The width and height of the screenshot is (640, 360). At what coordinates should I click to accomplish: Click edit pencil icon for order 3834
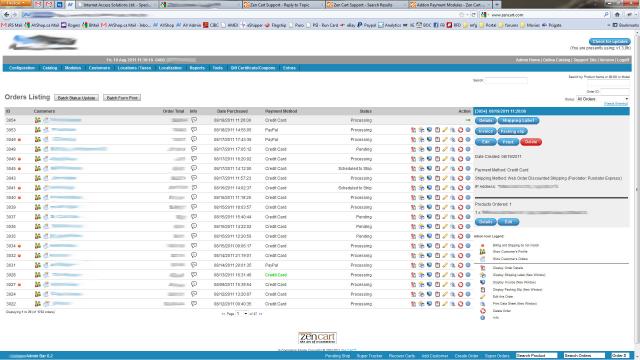(x=445, y=246)
